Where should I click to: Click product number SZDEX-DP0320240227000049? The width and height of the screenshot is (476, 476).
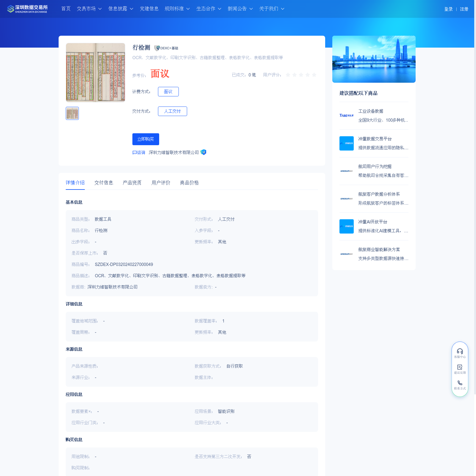coord(124,264)
